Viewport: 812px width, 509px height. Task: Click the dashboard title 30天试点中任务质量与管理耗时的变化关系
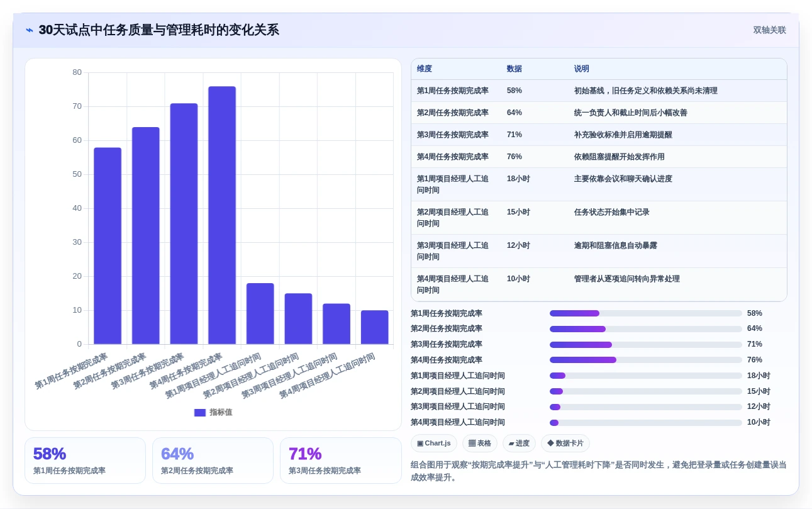point(159,30)
